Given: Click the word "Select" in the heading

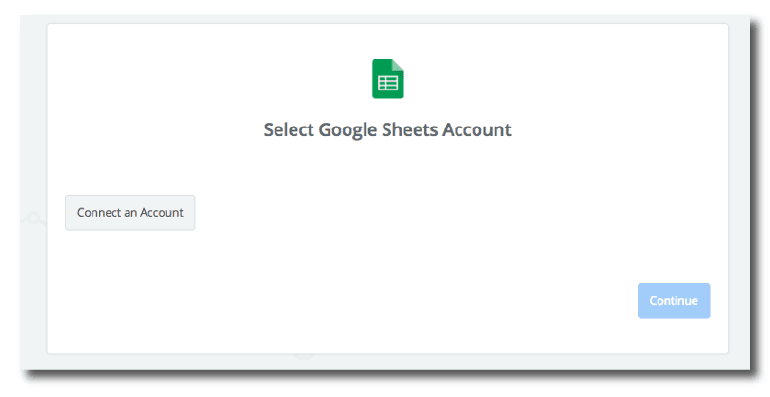Looking at the screenshot, I should point(289,130).
